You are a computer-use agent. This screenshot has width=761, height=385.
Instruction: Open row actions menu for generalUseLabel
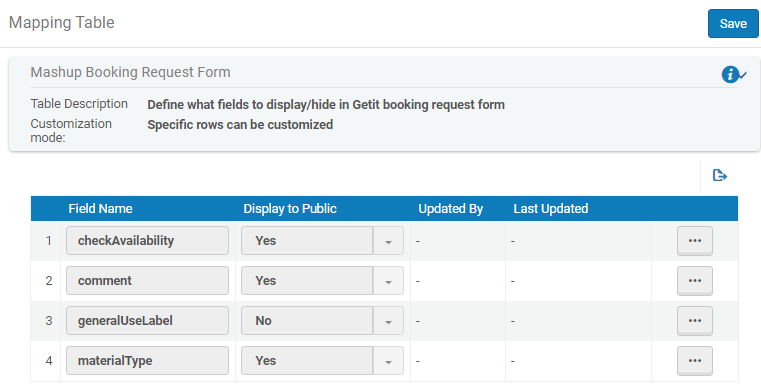coord(695,321)
